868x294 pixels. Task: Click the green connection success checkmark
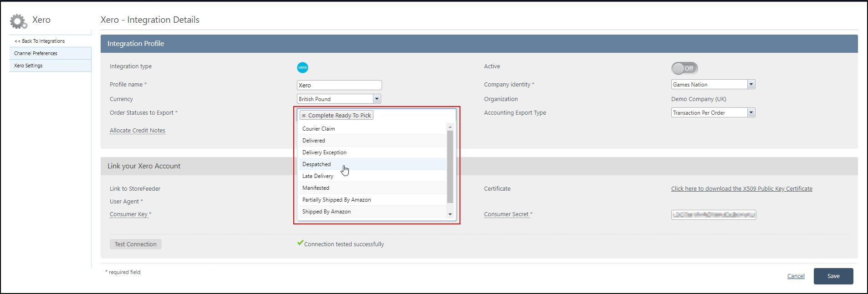pos(300,243)
